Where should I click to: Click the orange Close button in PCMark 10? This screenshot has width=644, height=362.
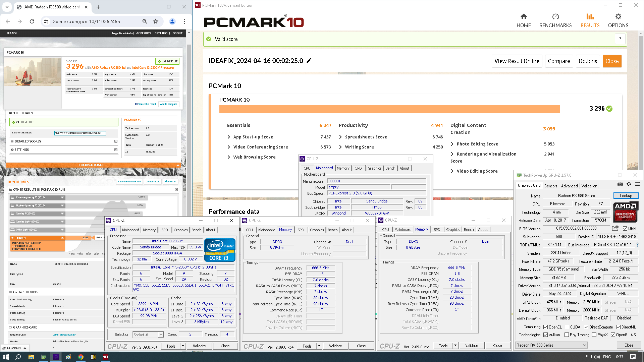[x=612, y=61]
